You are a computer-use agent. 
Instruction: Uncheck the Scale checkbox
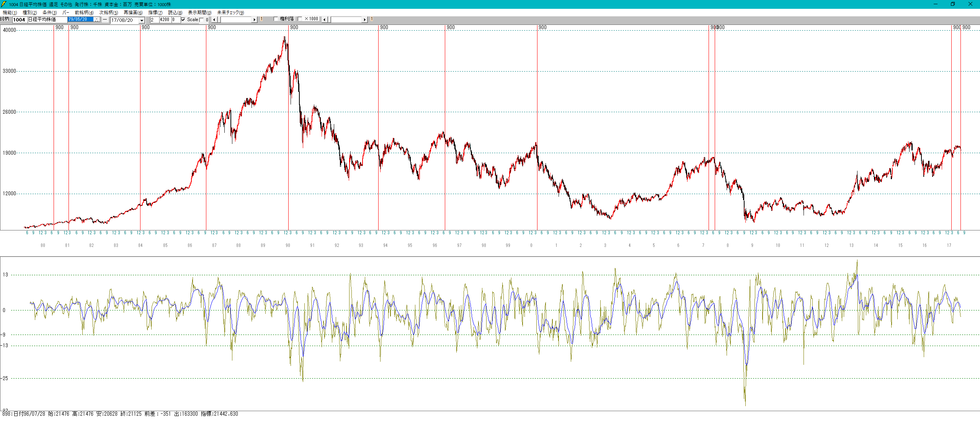pos(183,20)
